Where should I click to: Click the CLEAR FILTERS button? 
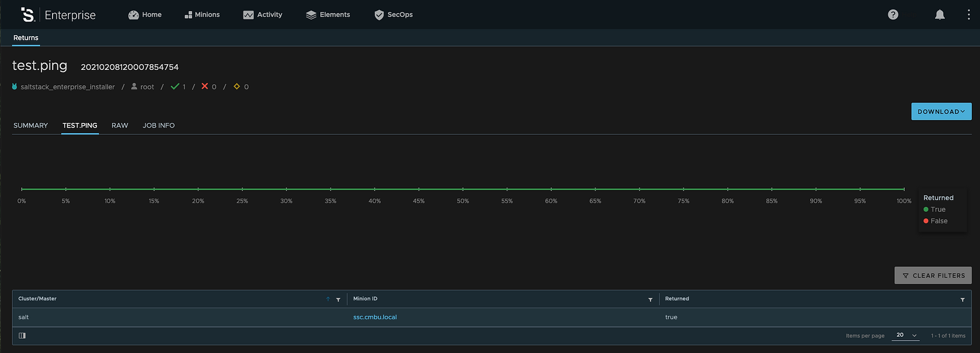933,275
